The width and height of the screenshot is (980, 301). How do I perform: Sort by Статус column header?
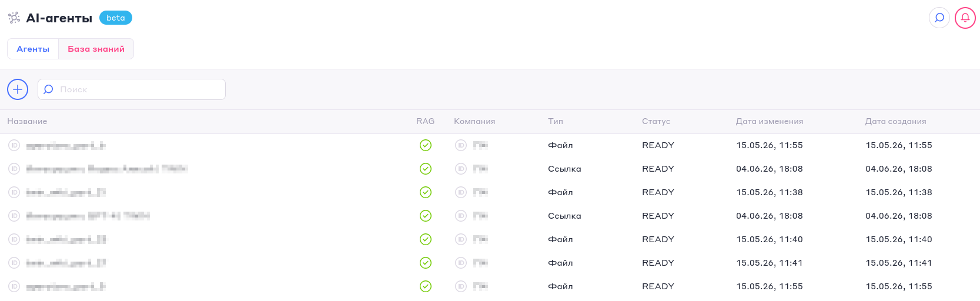(656, 121)
